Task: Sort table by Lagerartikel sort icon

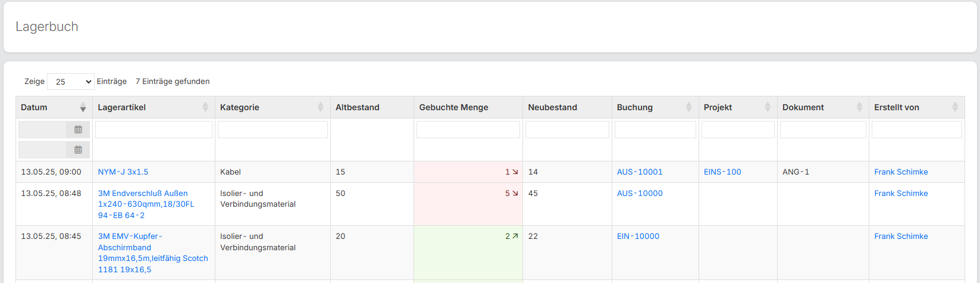Action: [205, 107]
